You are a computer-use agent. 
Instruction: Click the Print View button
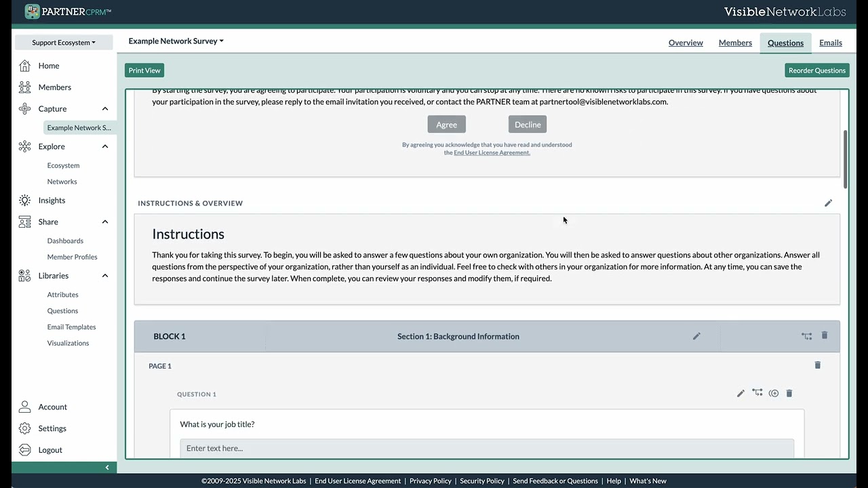coord(144,70)
